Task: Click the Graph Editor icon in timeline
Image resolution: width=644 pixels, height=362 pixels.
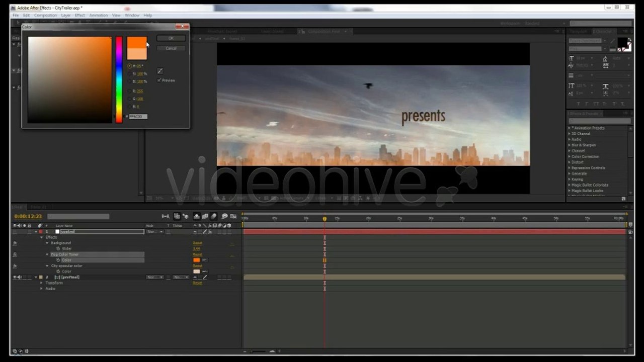Action: point(234,217)
